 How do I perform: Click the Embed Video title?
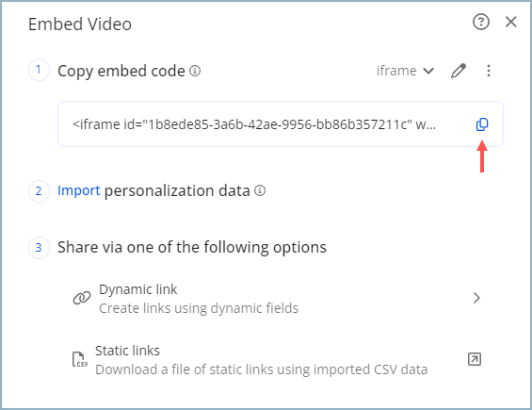pyautogui.click(x=80, y=25)
